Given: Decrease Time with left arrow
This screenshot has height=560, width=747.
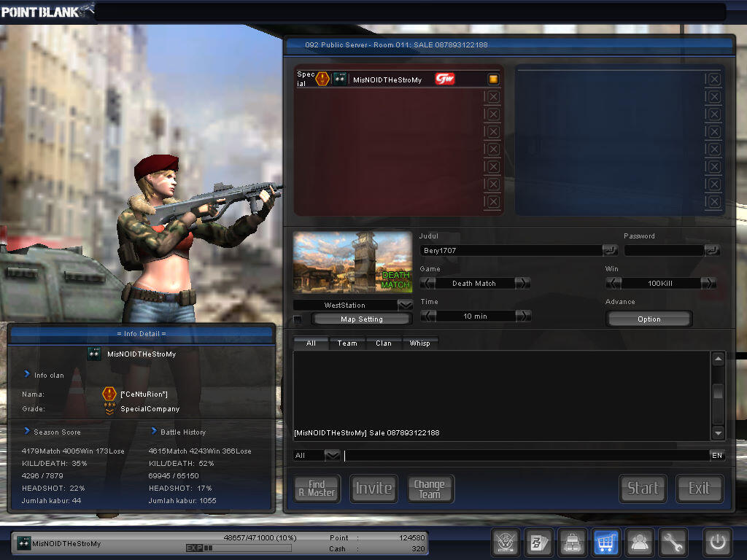Looking at the screenshot, I should (428, 316).
